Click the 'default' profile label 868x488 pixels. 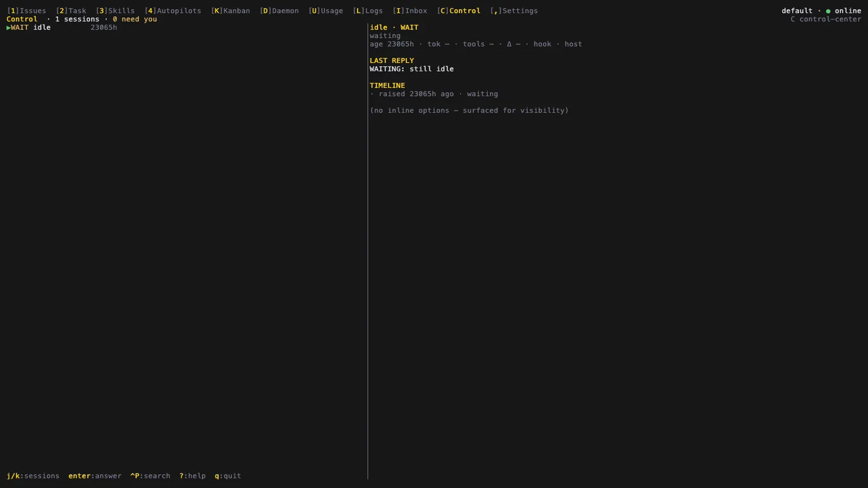(797, 11)
